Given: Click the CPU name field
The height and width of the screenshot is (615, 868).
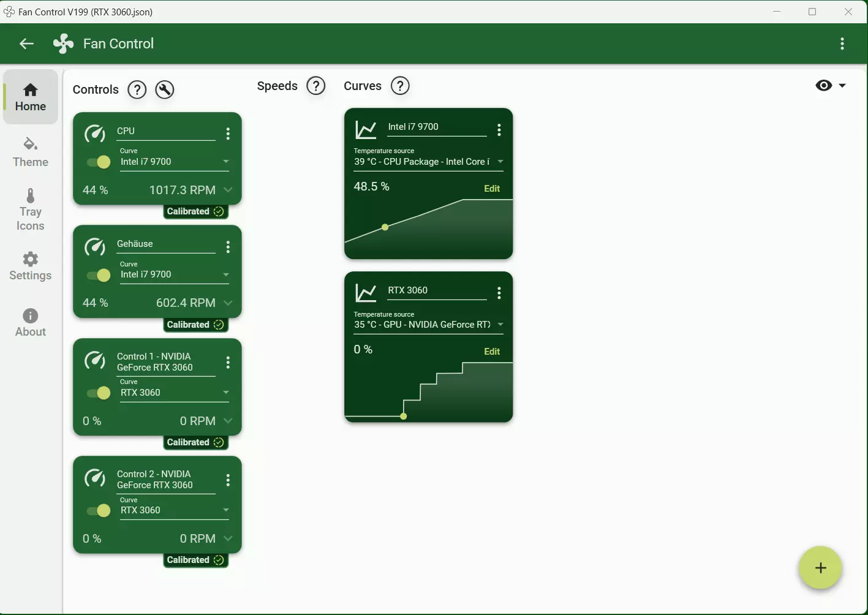Looking at the screenshot, I should [x=166, y=132].
